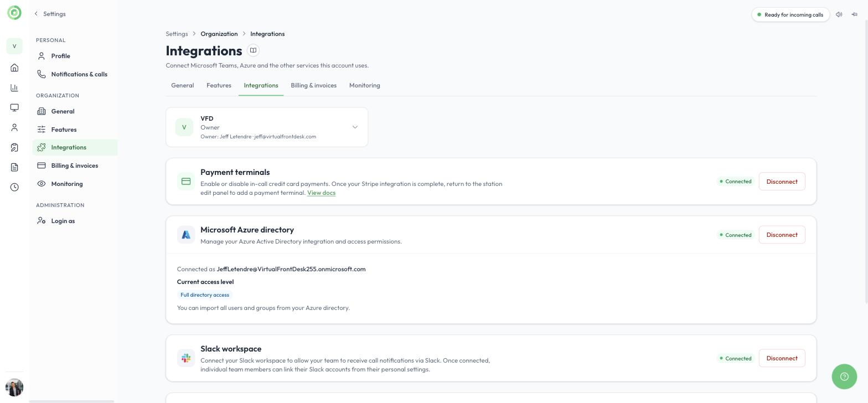Toggle Ready for incoming calls status
868x403 pixels.
[790, 14]
